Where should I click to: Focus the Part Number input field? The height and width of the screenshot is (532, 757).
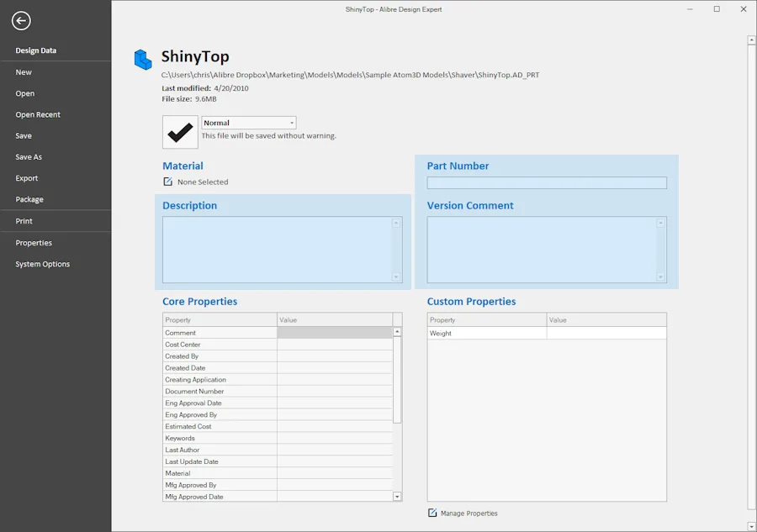click(x=547, y=182)
